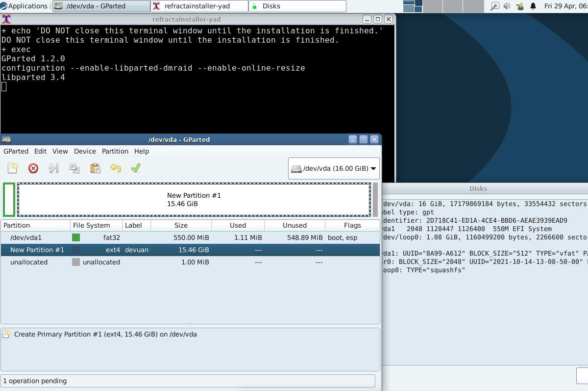Copy the selected partition via the toolbar
The width and height of the screenshot is (588, 391).
(74, 168)
